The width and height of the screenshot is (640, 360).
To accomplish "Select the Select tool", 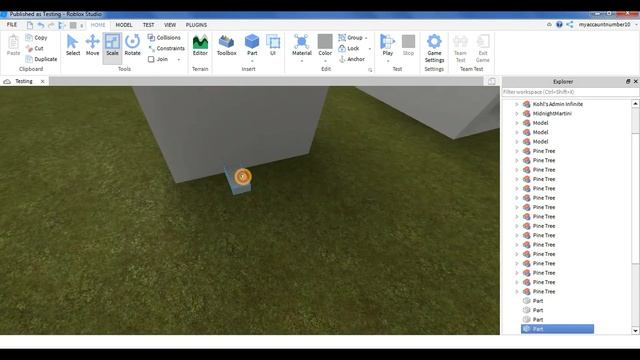I will (73, 45).
